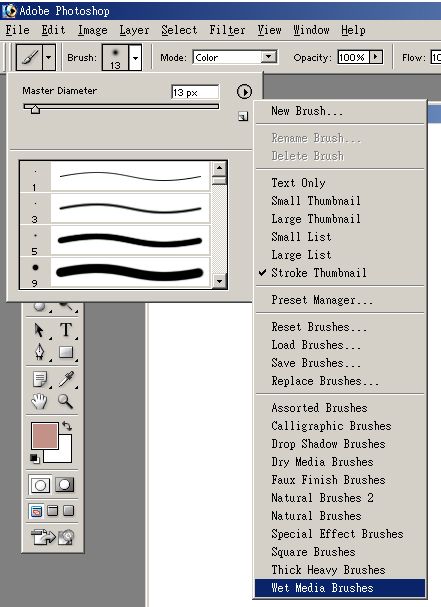
Task: Switch to Standard editing mode button
Action: [x=40, y=485]
